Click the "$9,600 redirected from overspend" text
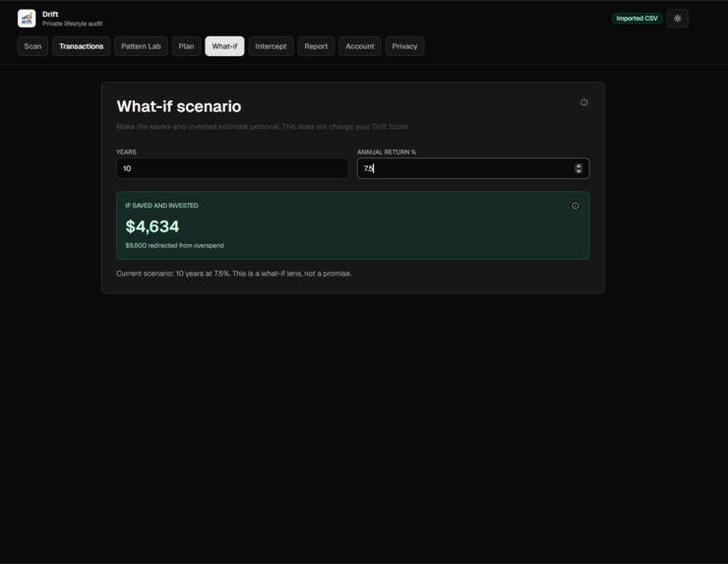The width and height of the screenshot is (728, 564). (x=174, y=245)
